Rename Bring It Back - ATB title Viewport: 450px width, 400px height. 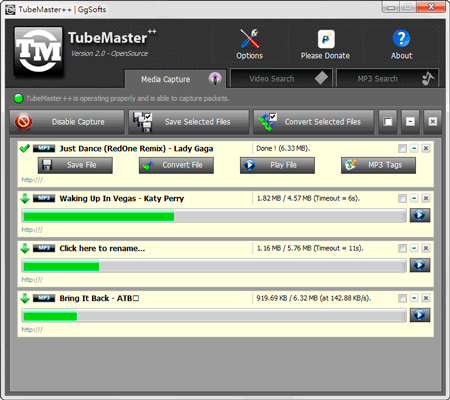click(99, 298)
